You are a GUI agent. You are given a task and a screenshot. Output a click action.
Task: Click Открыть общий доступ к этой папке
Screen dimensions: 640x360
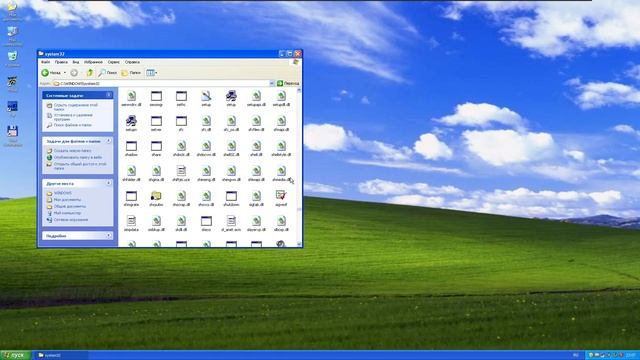(x=80, y=166)
